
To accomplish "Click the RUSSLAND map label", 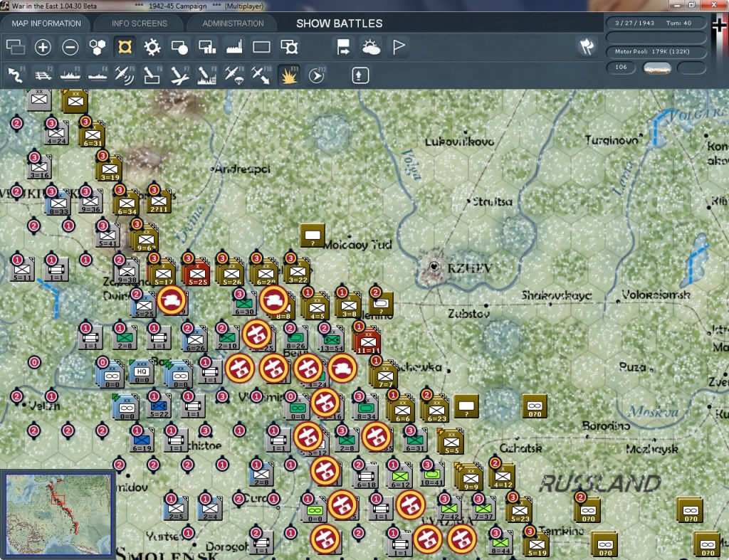I will pos(599,484).
